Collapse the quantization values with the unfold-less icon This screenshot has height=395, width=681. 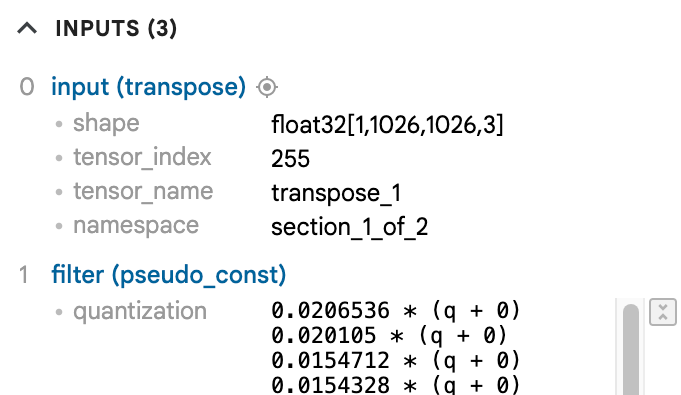click(663, 312)
